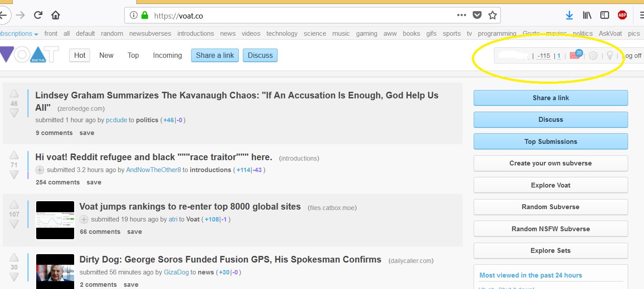
Task: Click Create your own subverse
Action: (551, 163)
